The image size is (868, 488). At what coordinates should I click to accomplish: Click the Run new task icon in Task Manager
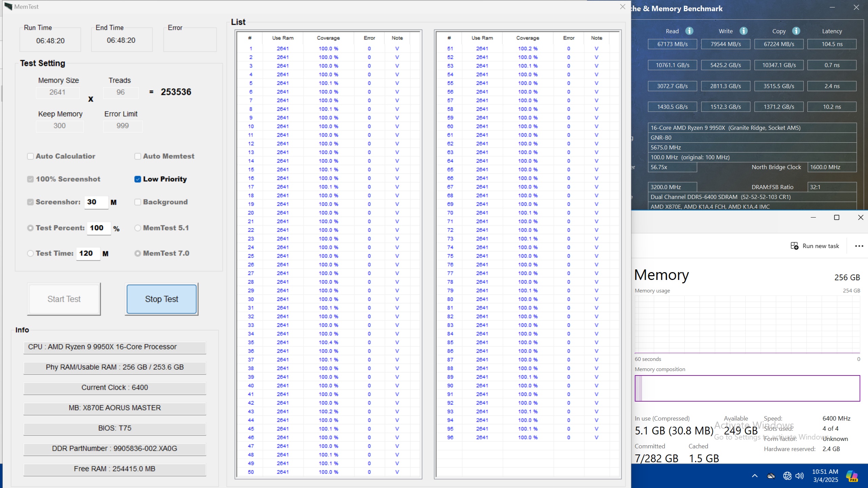[x=794, y=246]
